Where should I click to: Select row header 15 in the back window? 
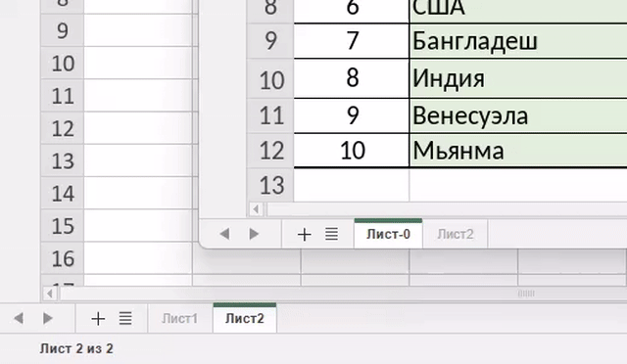coord(63,226)
